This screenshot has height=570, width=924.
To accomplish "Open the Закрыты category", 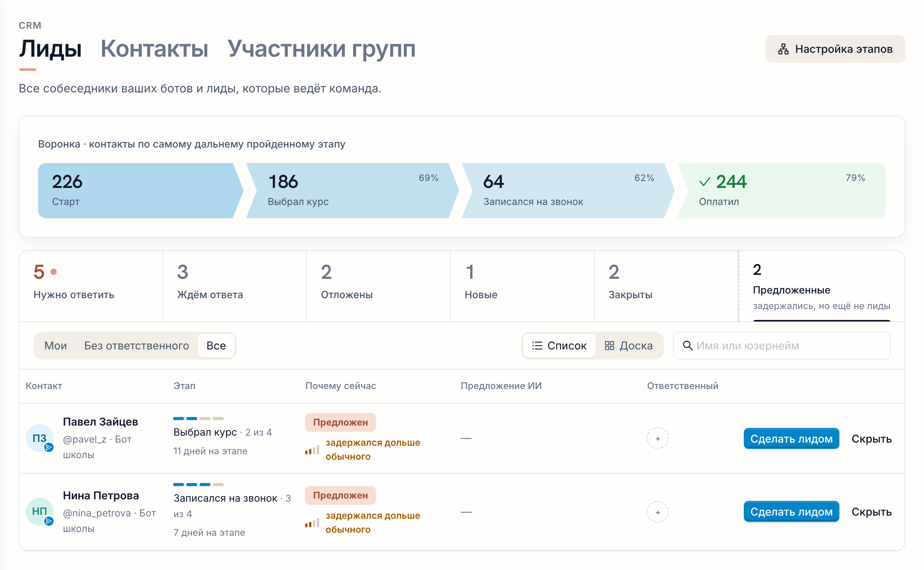I will tap(666, 286).
